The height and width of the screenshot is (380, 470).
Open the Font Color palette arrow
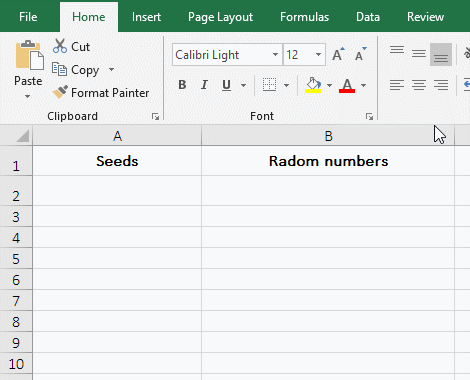pos(364,86)
